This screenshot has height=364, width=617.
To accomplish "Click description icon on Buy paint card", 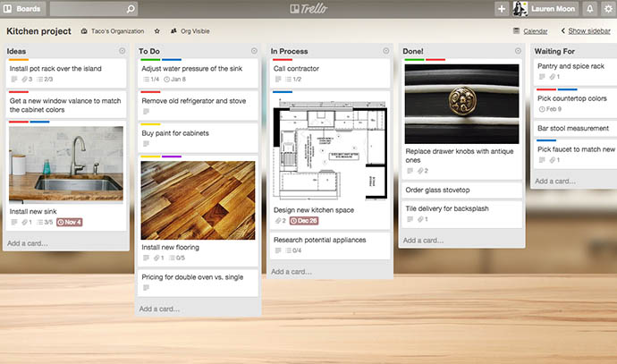I will [x=146, y=144].
